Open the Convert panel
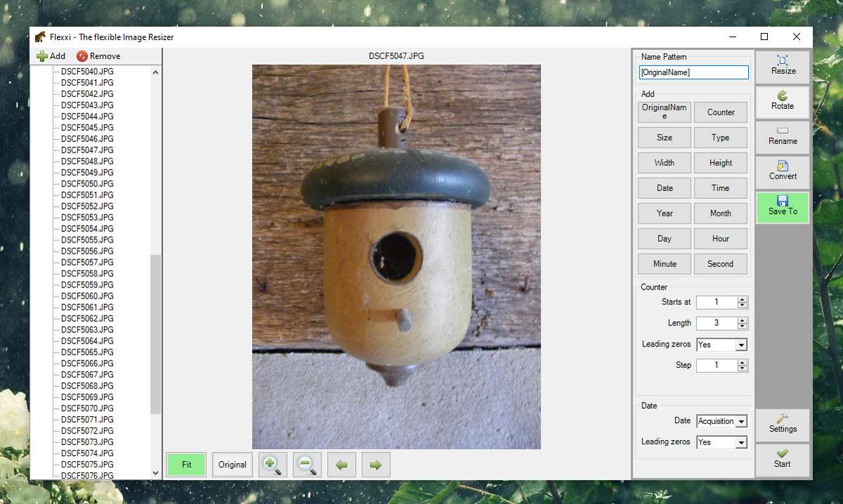Viewport: 843px width, 504px height. (783, 172)
